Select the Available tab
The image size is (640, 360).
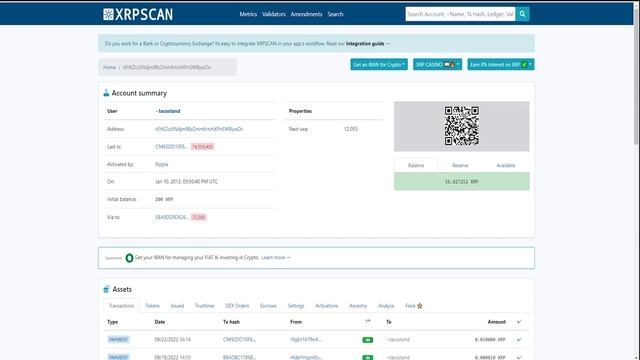[x=506, y=165]
